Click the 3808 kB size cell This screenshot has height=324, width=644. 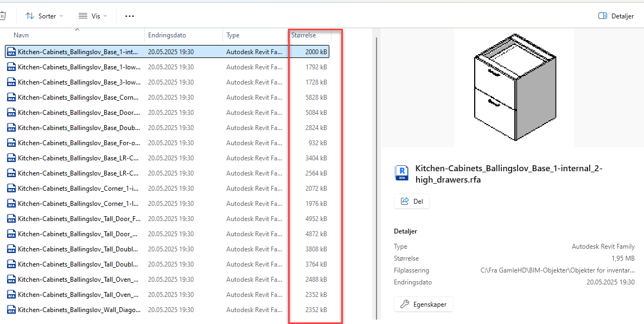(x=316, y=249)
